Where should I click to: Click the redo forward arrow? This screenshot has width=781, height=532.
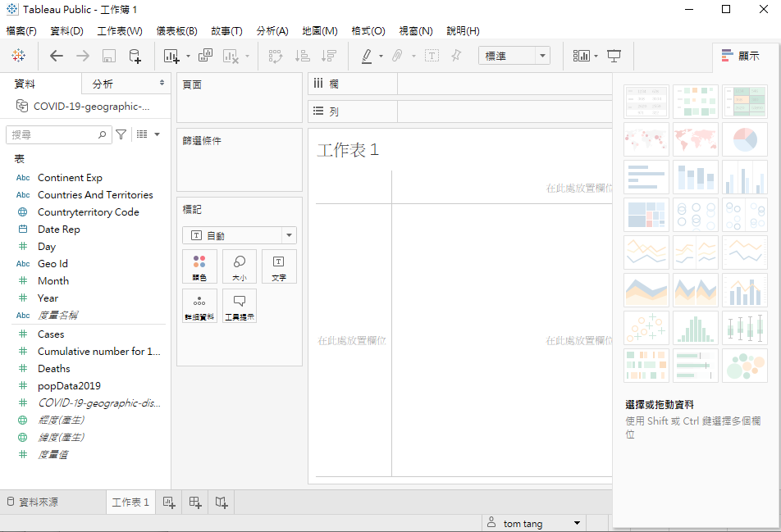pos(83,56)
